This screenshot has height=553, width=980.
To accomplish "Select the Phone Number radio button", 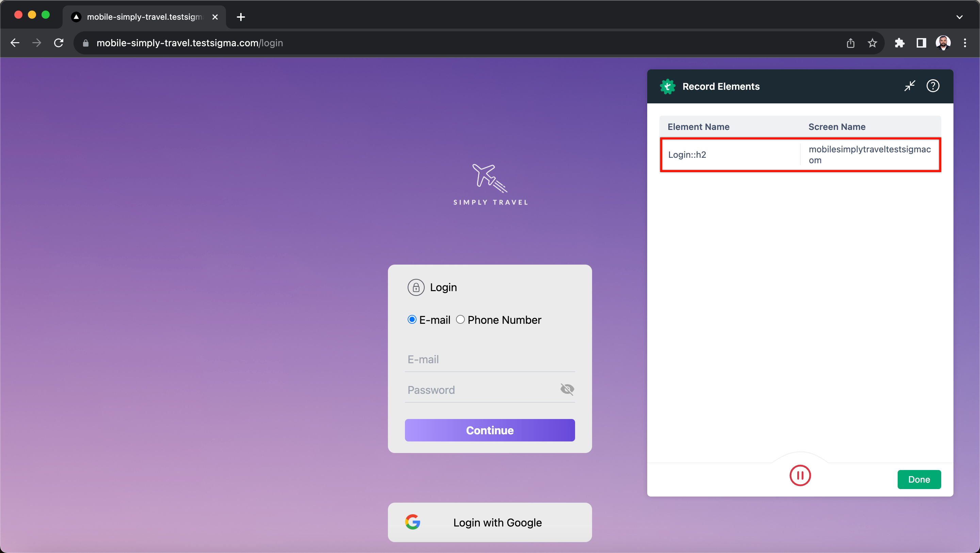I will tap(460, 320).
